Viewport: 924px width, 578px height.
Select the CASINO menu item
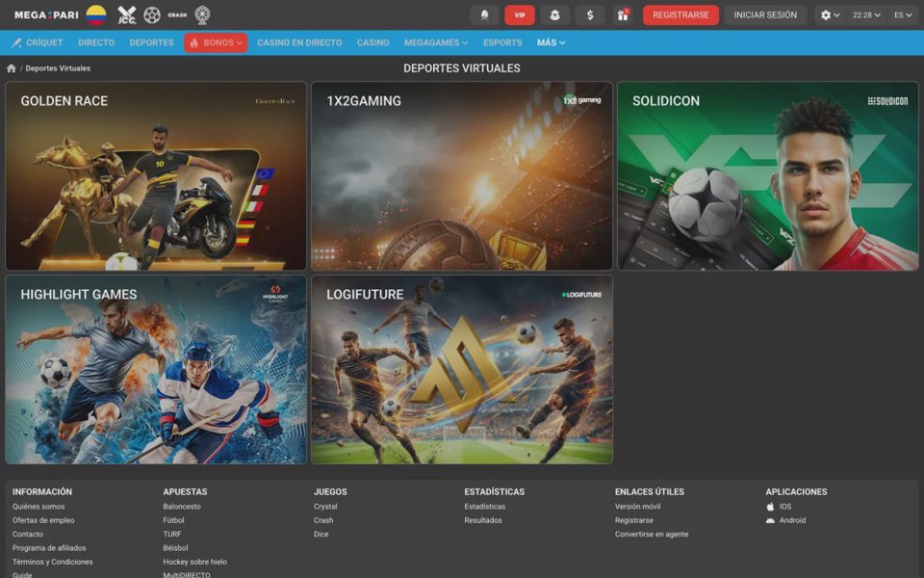click(373, 42)
